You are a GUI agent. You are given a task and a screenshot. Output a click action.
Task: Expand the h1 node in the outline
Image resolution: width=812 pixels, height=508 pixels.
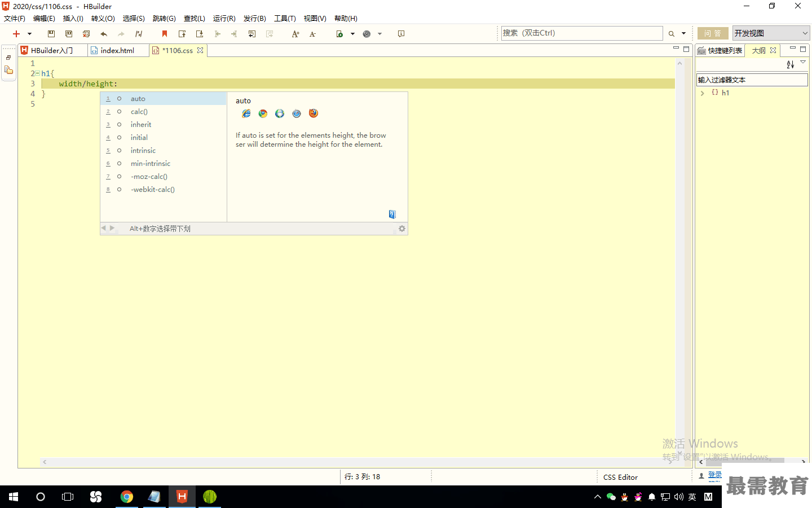[702, 93]
